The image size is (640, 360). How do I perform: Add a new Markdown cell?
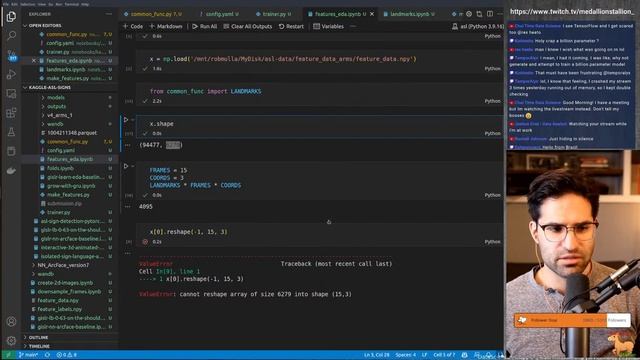[x=166, y=26]
